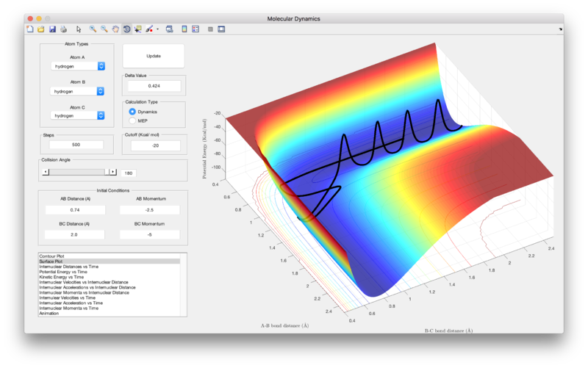Select the MEP radio button

[x=132, y=120]
